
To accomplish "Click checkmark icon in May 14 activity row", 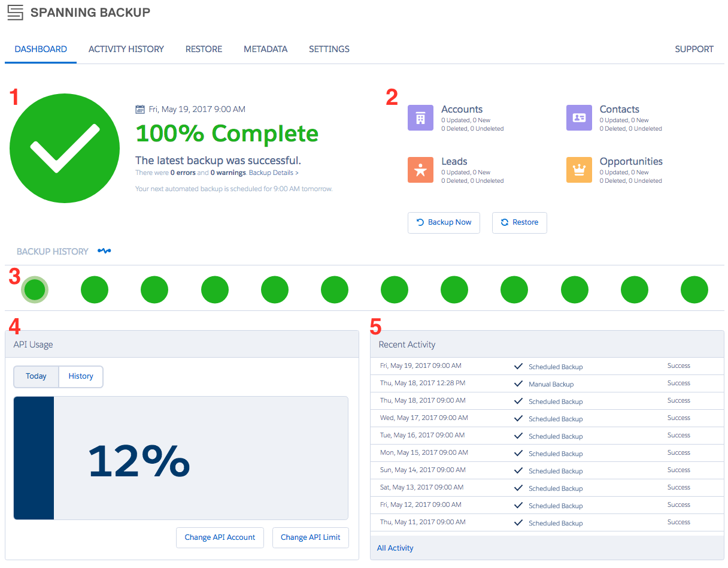I will (x=518, y=471).
